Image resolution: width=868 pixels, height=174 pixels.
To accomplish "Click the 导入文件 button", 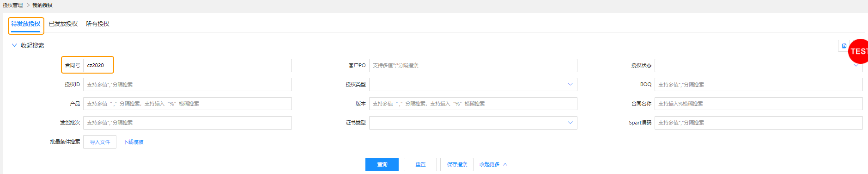I will [100, 142].
